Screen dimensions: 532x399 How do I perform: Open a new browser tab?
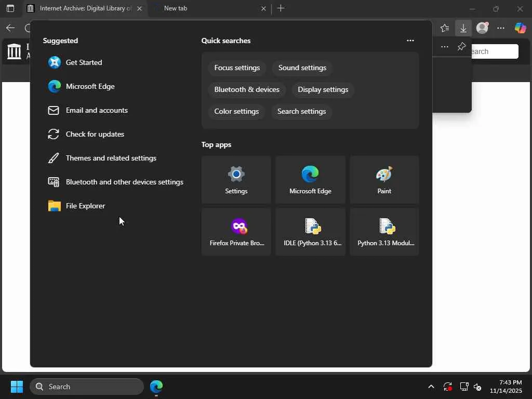tap(281, 8)
